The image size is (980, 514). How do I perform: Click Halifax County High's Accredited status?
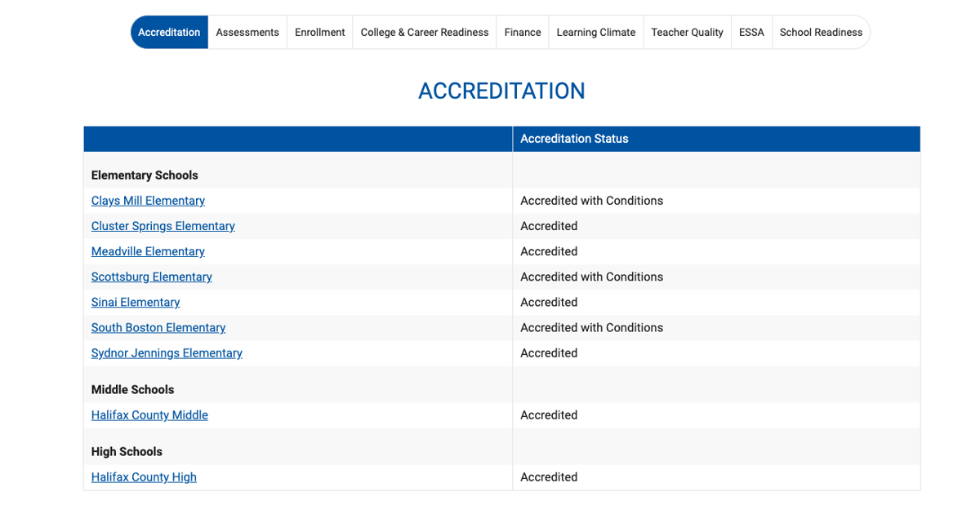click(549, 476)
